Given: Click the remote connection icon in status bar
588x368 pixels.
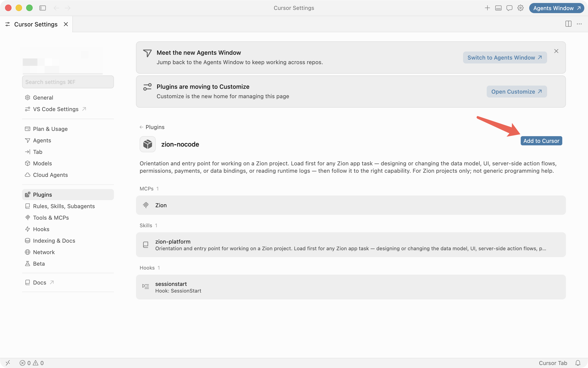Looking at the screenshot, I should (8, 363).
